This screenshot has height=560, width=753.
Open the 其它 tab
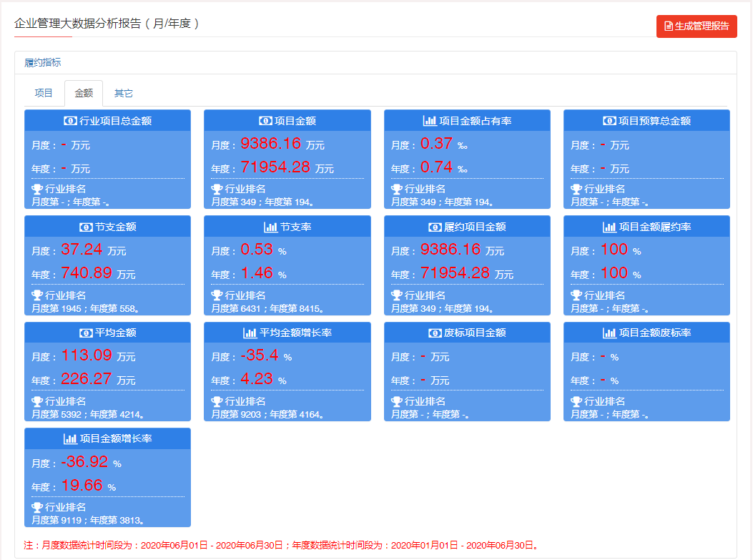pyautogui.click(x=124, y=93)
